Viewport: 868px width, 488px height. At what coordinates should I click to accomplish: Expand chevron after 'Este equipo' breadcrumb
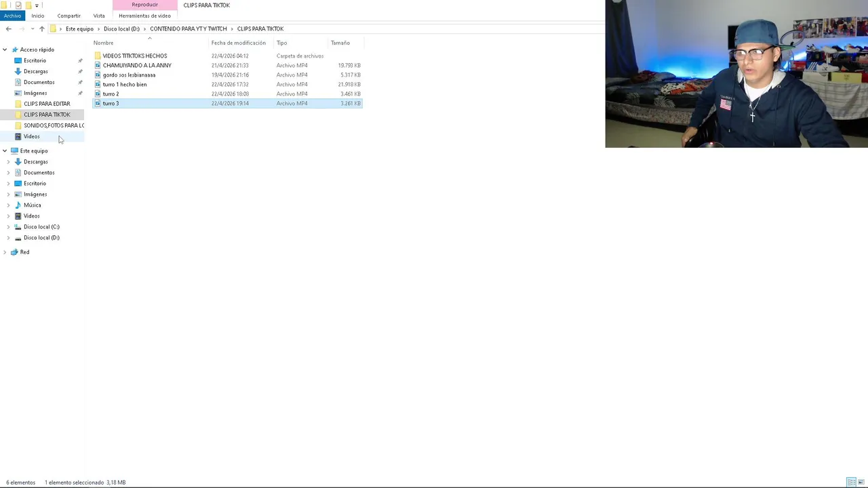point(98,28)
